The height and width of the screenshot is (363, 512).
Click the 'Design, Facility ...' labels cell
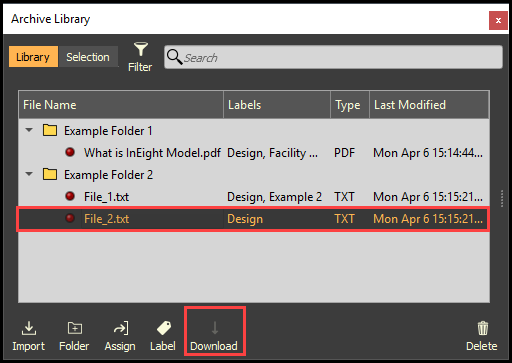click(x=272, y=153)
